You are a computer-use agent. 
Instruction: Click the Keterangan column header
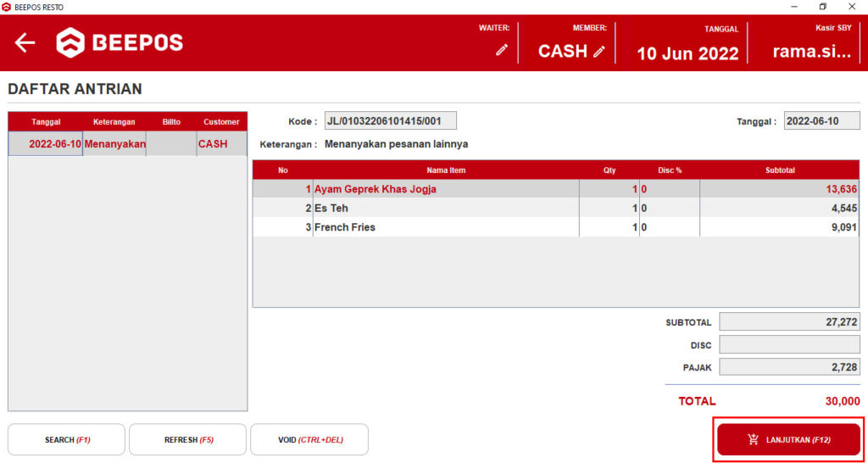coord(114,122)
